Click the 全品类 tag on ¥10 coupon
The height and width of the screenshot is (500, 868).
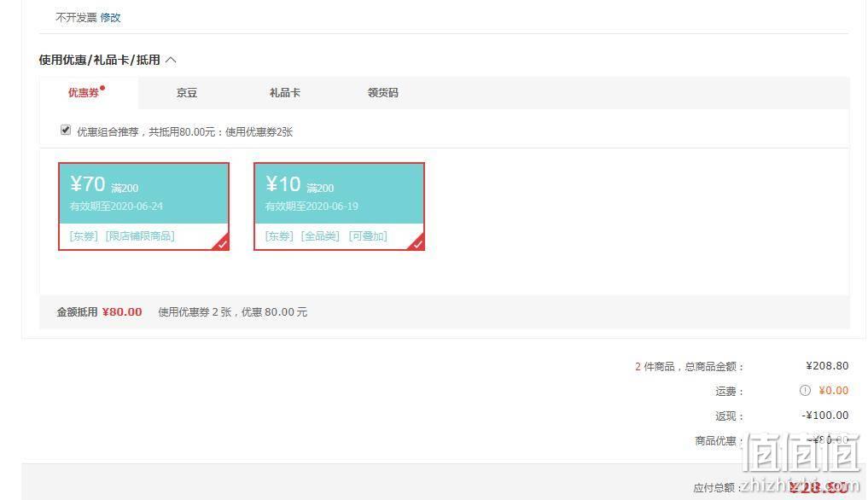[320, 236]
